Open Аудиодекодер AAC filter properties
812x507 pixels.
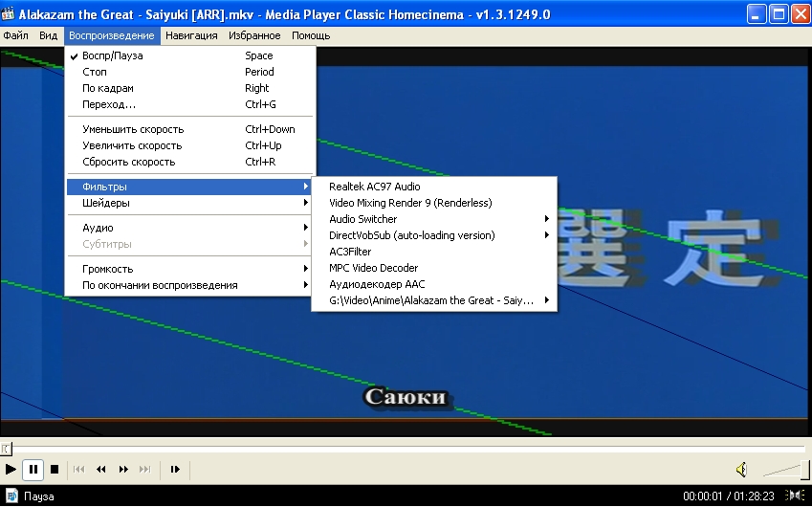434,284
